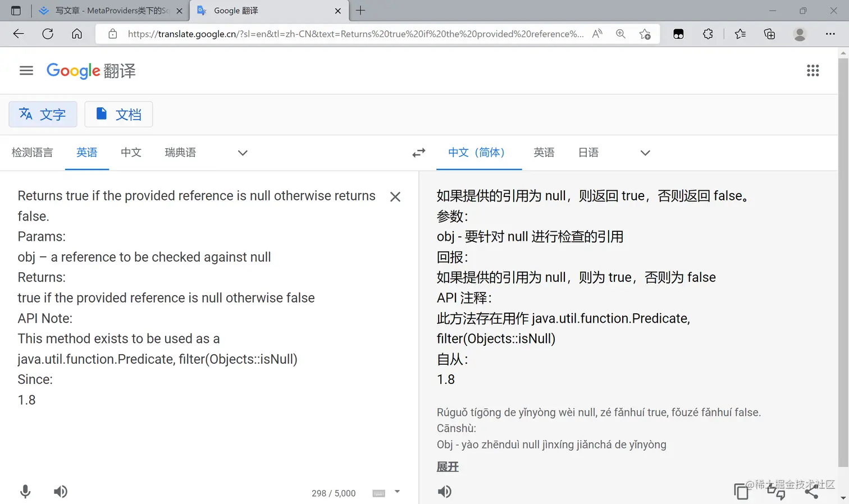Open browser Settings and more menu
The width and height of the screenshot is (849, 504).
[830, 34]
